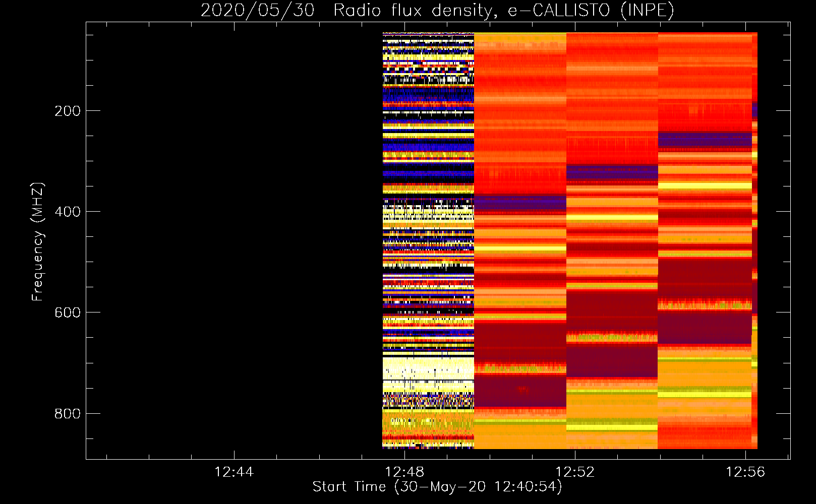
Task: Click the 600 frequency tick label
Action: [68, 312]
